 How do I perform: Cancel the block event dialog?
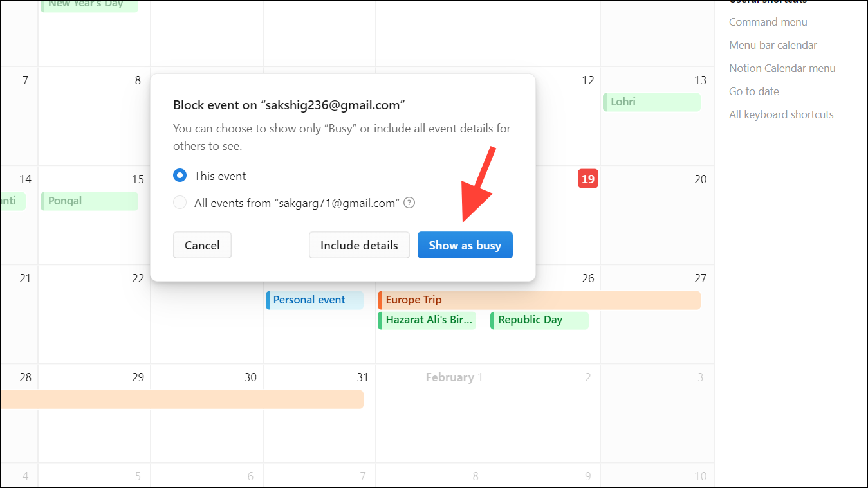click(x=202, y=245)
